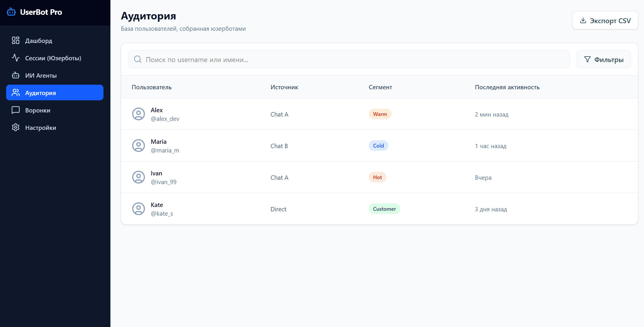
Task: Select the Аудитория menu item
Action: tap(55, 92)
